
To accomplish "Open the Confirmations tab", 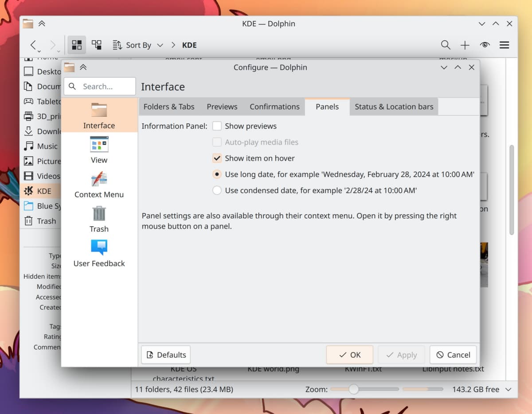I will click(x=274, y=106).
